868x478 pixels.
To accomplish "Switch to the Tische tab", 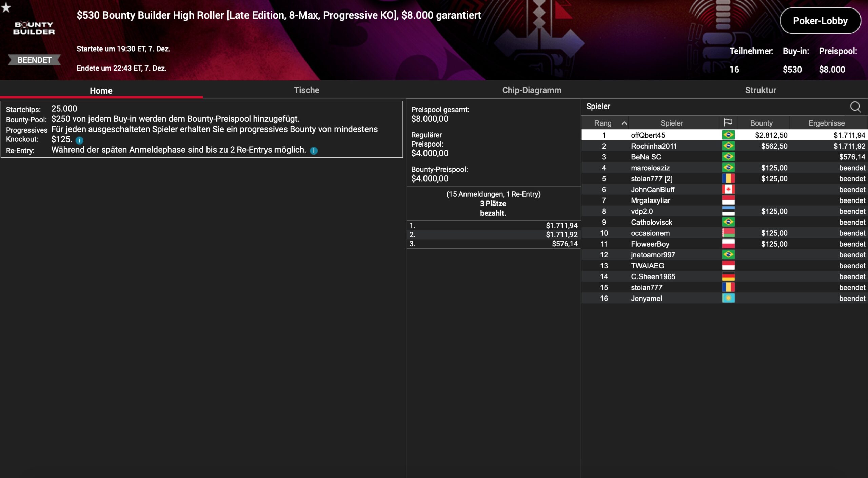I will pos(306,90).
